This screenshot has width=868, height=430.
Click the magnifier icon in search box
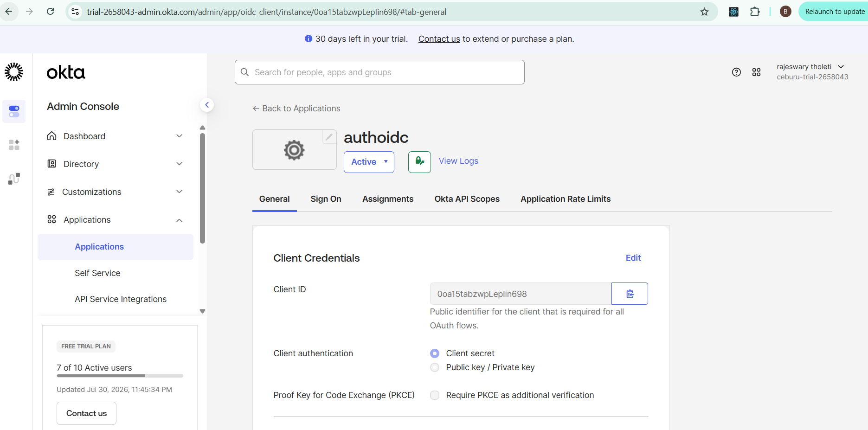(x=244, y=72)
